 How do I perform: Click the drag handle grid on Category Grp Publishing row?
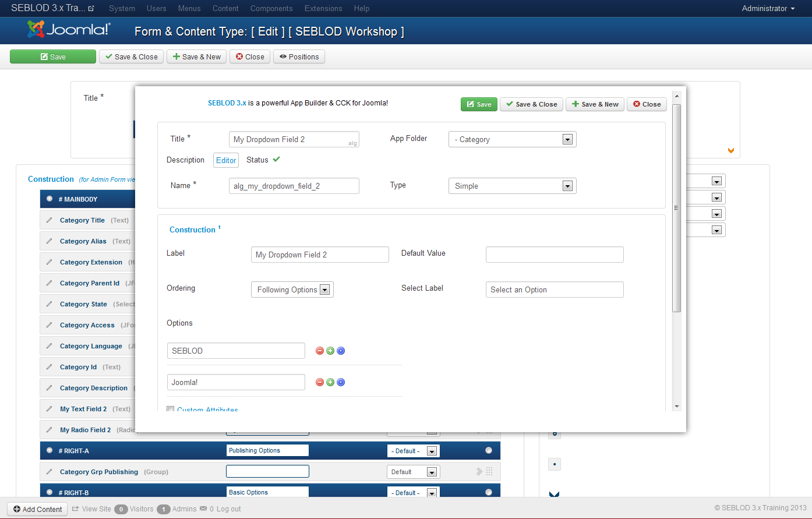[x=489, y=472]
